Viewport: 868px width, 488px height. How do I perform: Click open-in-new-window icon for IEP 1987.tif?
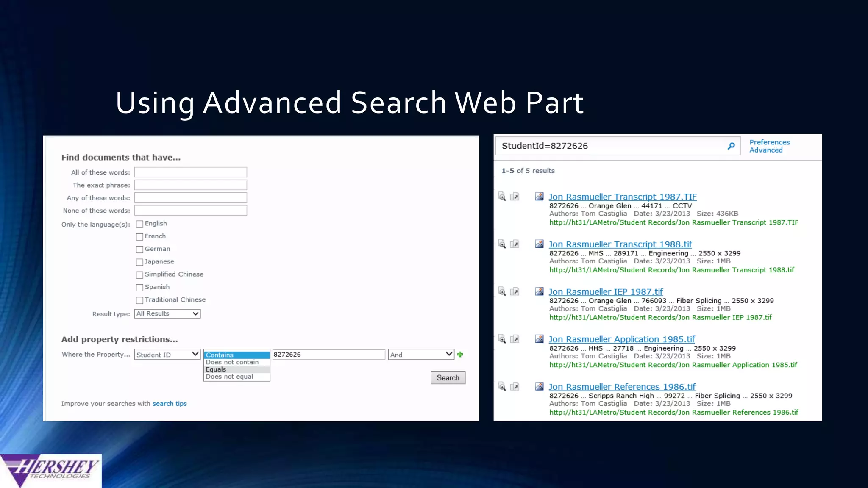click(x=515, y=291)
